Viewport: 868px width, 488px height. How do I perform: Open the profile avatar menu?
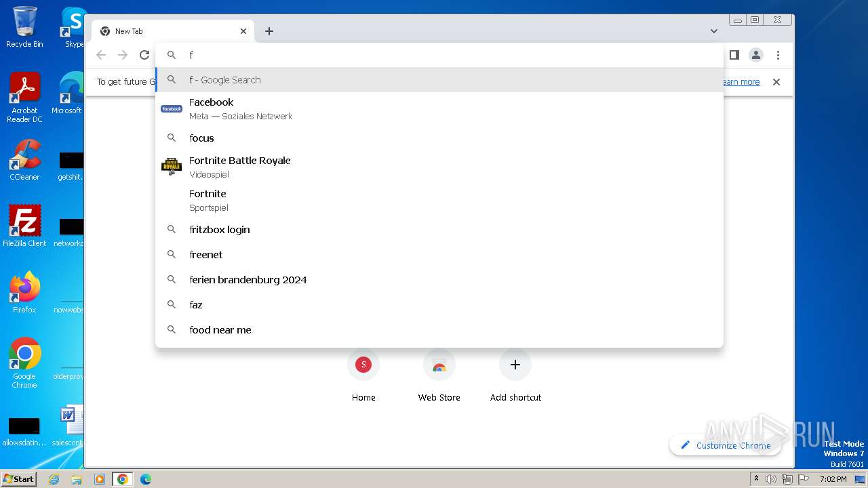click(x=756, y=55)
